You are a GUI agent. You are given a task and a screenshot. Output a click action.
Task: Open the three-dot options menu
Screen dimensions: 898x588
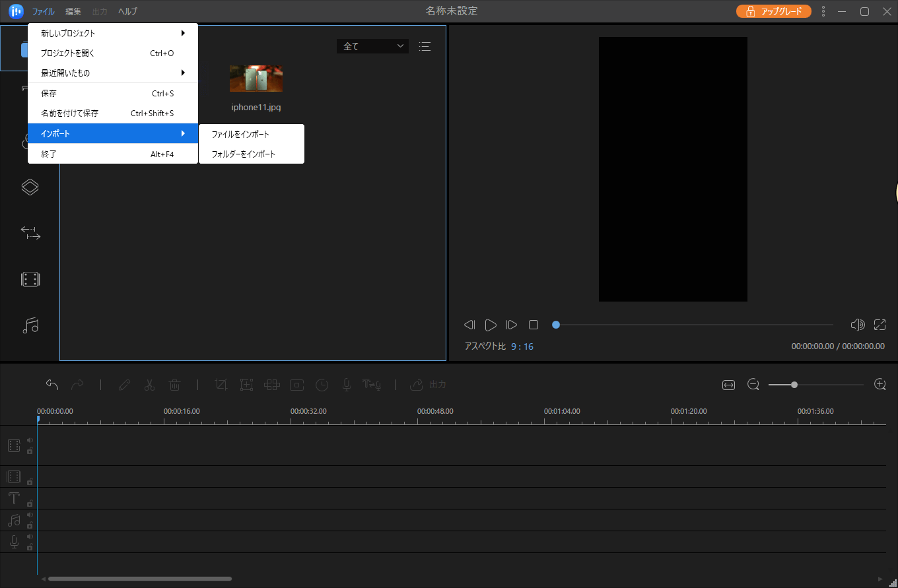tap(823, 11)
